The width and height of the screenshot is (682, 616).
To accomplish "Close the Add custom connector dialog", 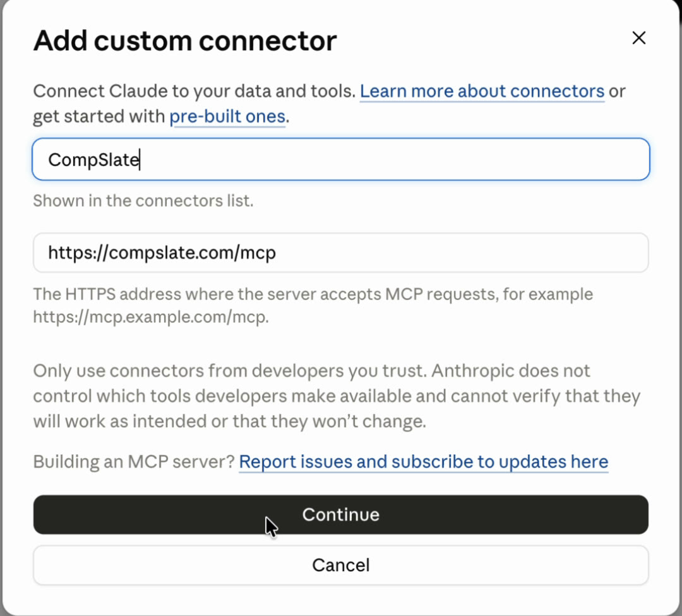I will pos(638,38).
